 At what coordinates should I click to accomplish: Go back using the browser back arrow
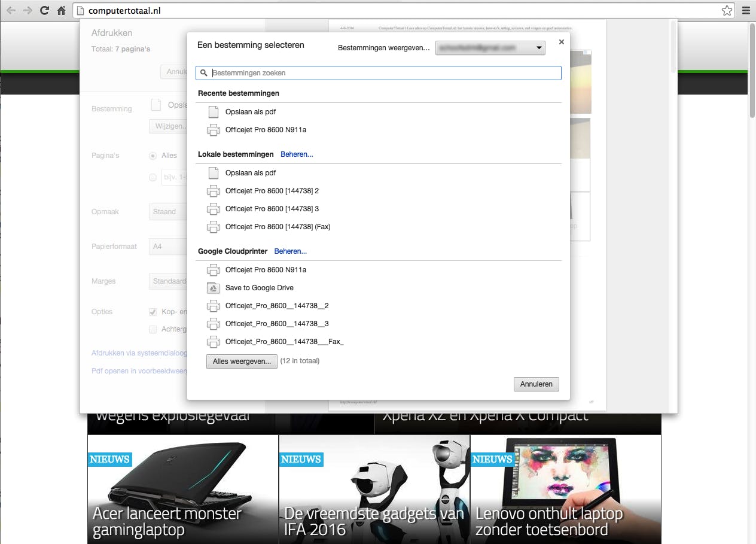11,11
